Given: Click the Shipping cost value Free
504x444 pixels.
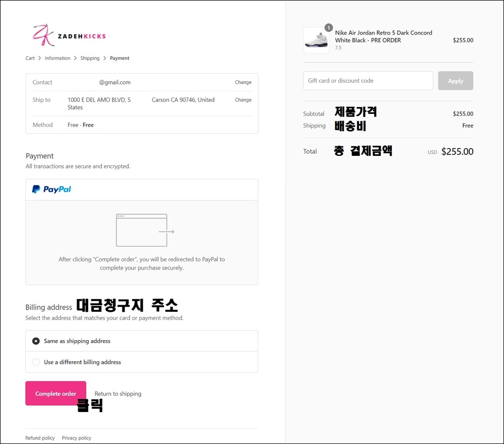Looking at the screenshot, I should click(x=468, y=125).
